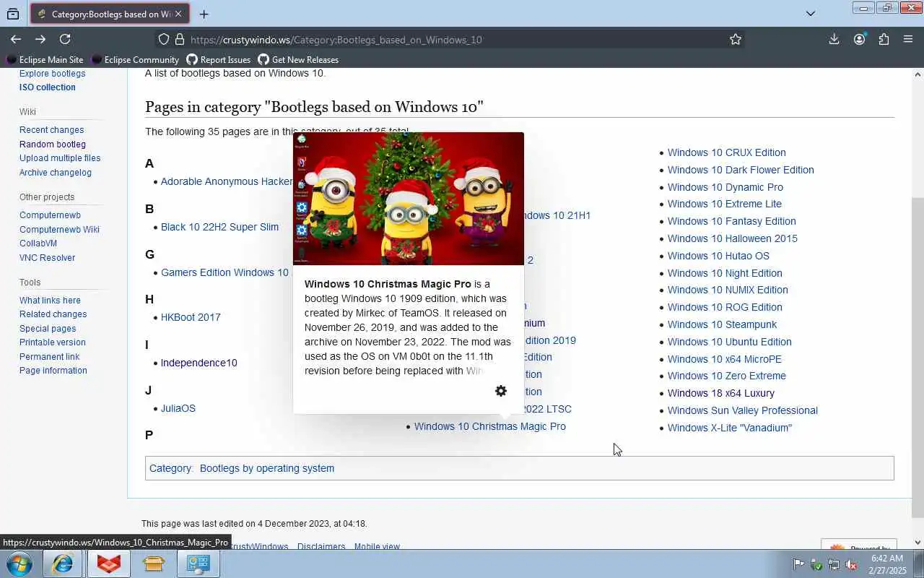Go forward with the browser forward arrow

coord(40,39)
